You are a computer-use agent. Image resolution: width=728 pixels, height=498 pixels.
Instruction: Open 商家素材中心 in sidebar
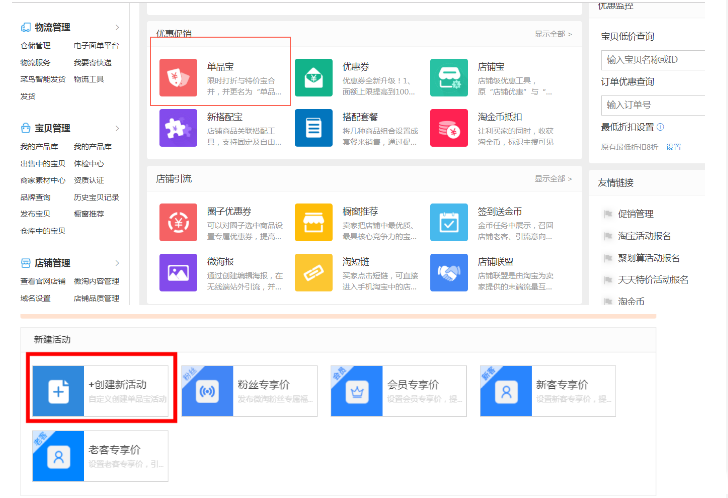click(x=43, y=180)
